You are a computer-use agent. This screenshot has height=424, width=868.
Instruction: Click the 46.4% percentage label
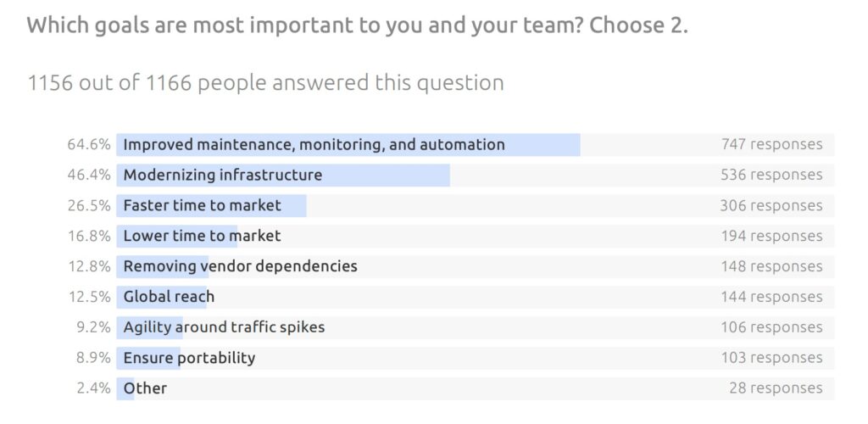89,175
